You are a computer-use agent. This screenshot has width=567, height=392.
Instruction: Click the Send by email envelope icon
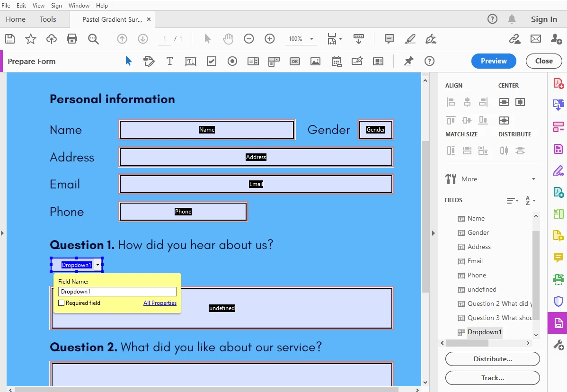(536, 39)
